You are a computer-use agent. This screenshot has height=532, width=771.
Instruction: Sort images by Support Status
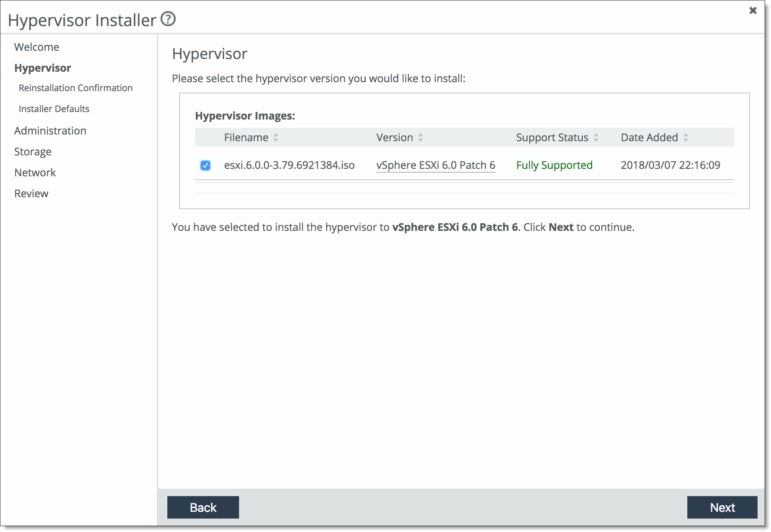596,137
